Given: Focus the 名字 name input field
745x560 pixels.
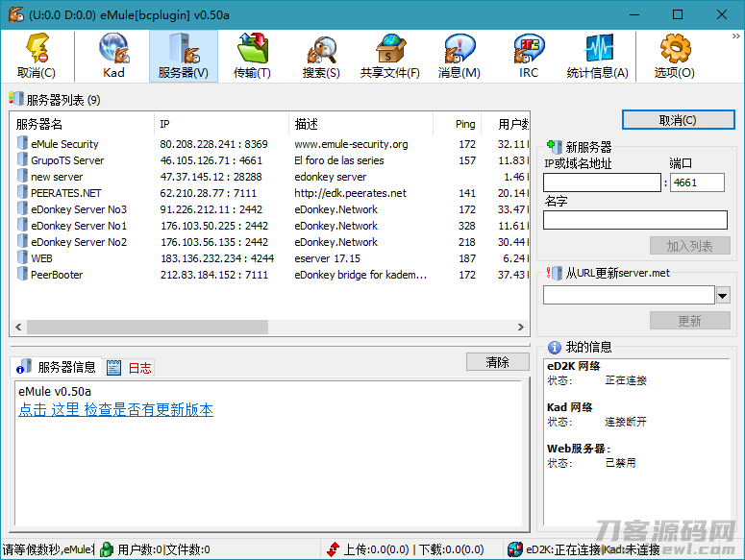Looking at the screenshot, I should 635,220.
